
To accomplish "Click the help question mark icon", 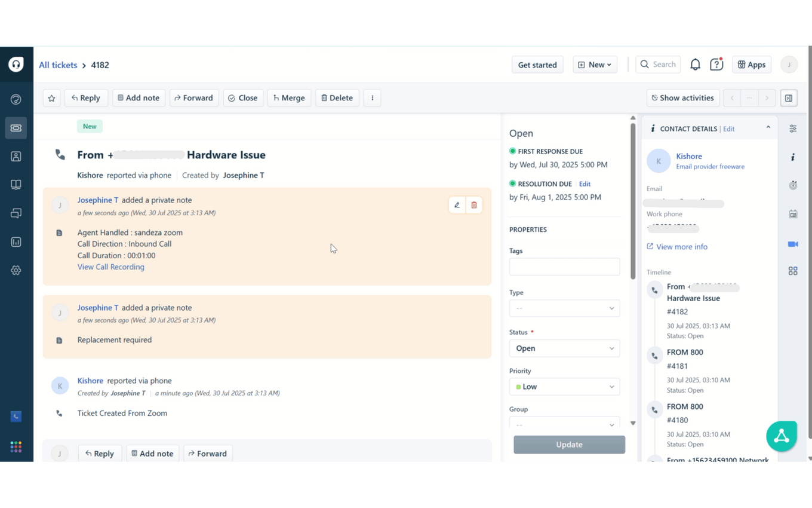I will pos(716,65).
